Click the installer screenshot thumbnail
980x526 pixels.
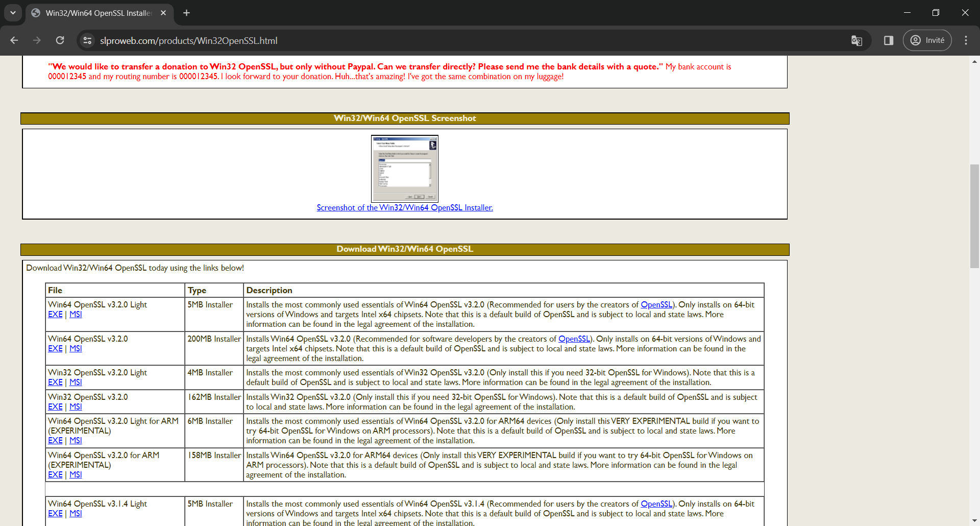click(404, 169)
